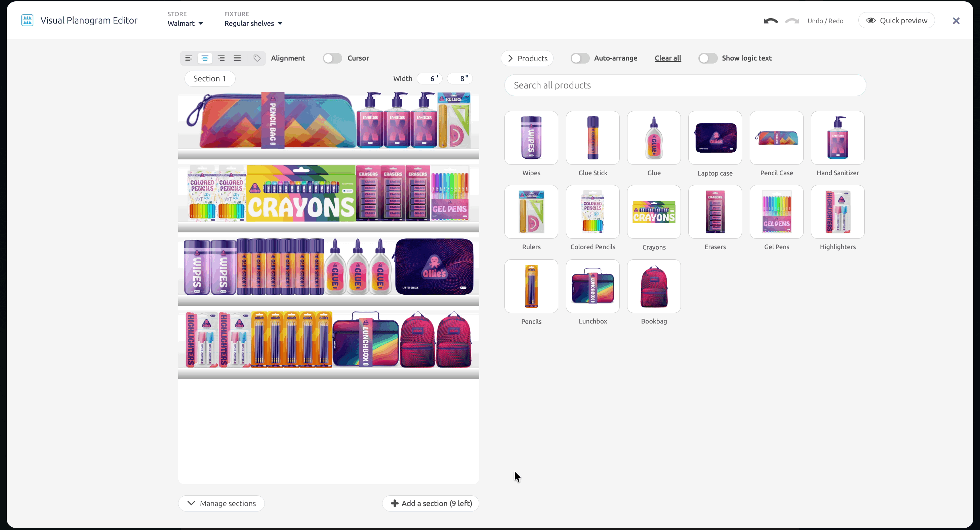The height and width of the screenshot is (530, 980).
Task: Close the planogram editor with the X
Action: 956,21
